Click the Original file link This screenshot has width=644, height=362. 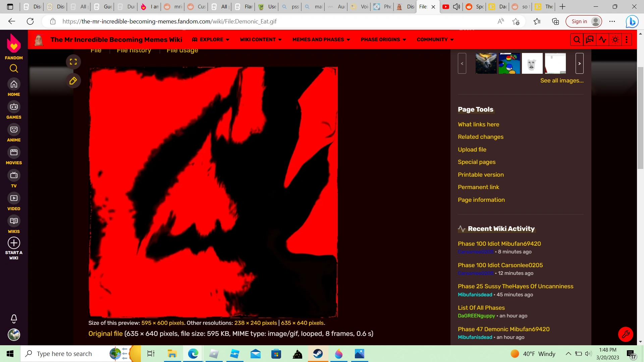pos(105,334)
